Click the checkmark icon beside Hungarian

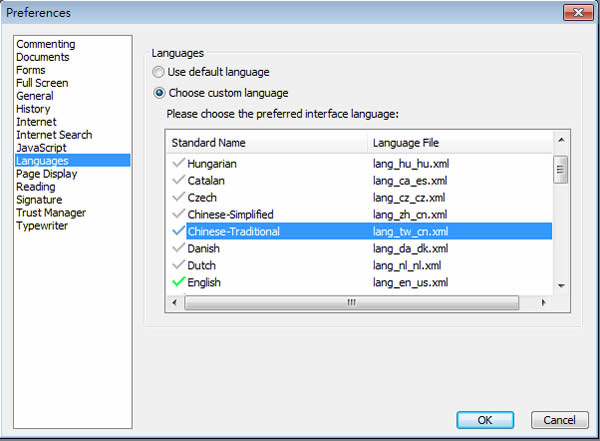(178, 163)
